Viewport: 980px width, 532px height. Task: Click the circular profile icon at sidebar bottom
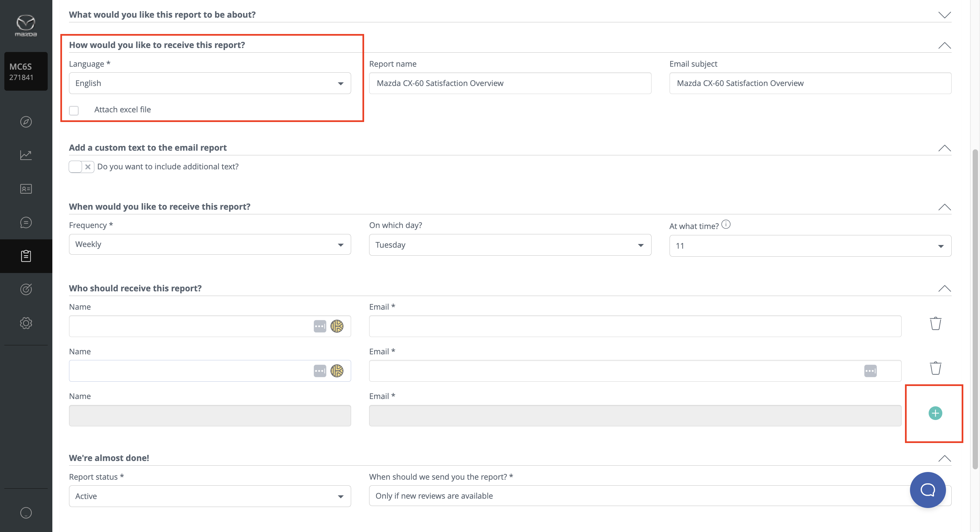(26, 513)
